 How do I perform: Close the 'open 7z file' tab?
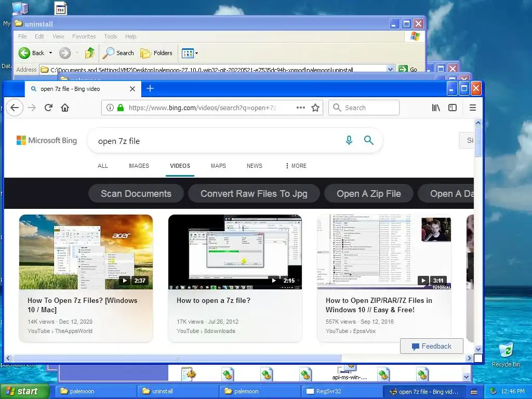(132, 89)
